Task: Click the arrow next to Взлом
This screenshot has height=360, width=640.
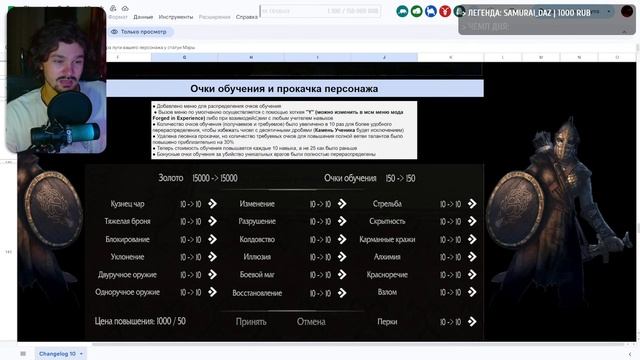Action: pos(472,292)
